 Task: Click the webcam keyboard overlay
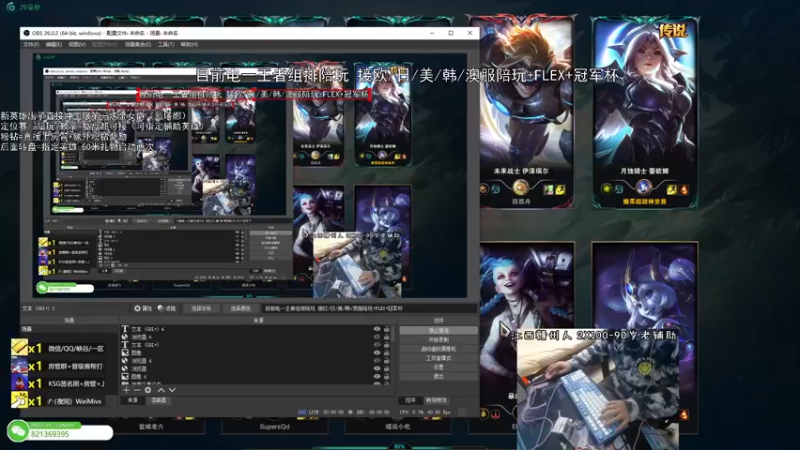pyautogui.click(x=598, y=390)
